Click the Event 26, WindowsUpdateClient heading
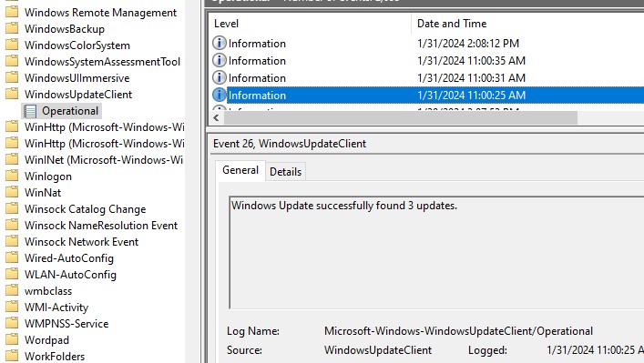This screenshot has height=363, width=644. 290,144
